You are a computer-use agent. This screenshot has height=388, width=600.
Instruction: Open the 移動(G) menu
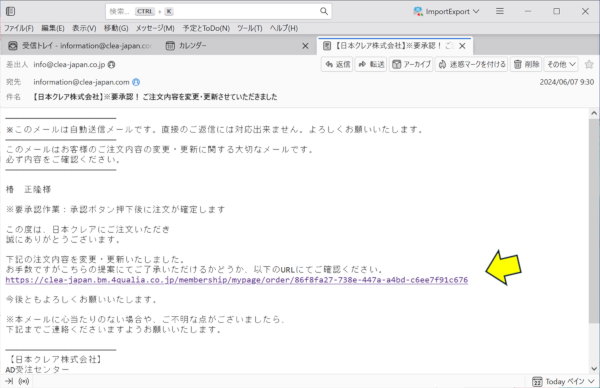116,28
